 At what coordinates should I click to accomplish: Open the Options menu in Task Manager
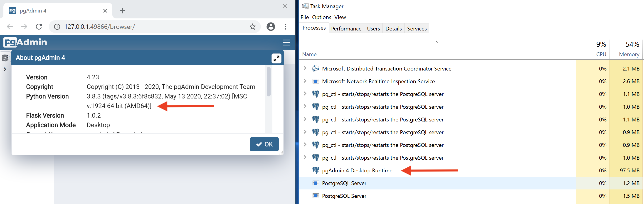click(321, 17)
